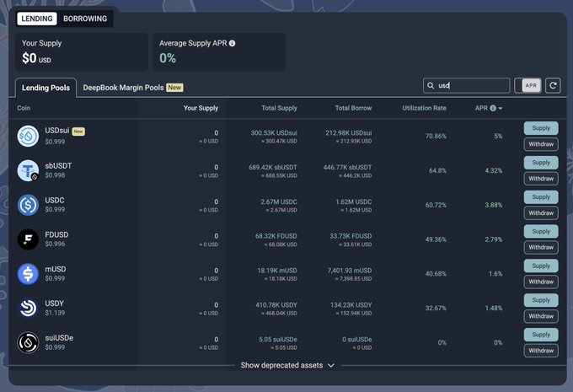The image size is (573, 392).
Task: Click the suiUSDe coin icon
Action: [x=28, y=342]
